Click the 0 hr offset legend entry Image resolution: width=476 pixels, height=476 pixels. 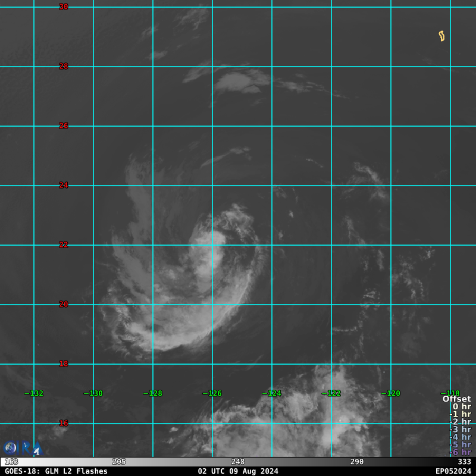[461, 407]
